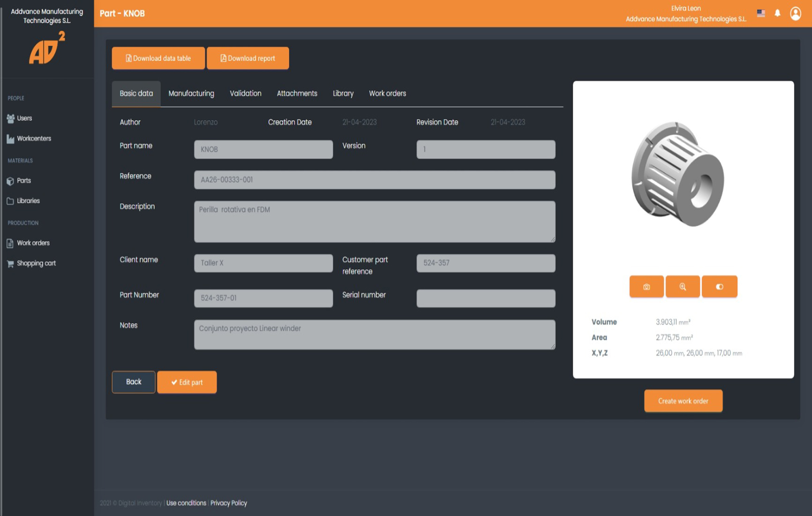Screen dimensions: 812x516
Task: Open the user profile avatar menu
Action: pos(795,13)
